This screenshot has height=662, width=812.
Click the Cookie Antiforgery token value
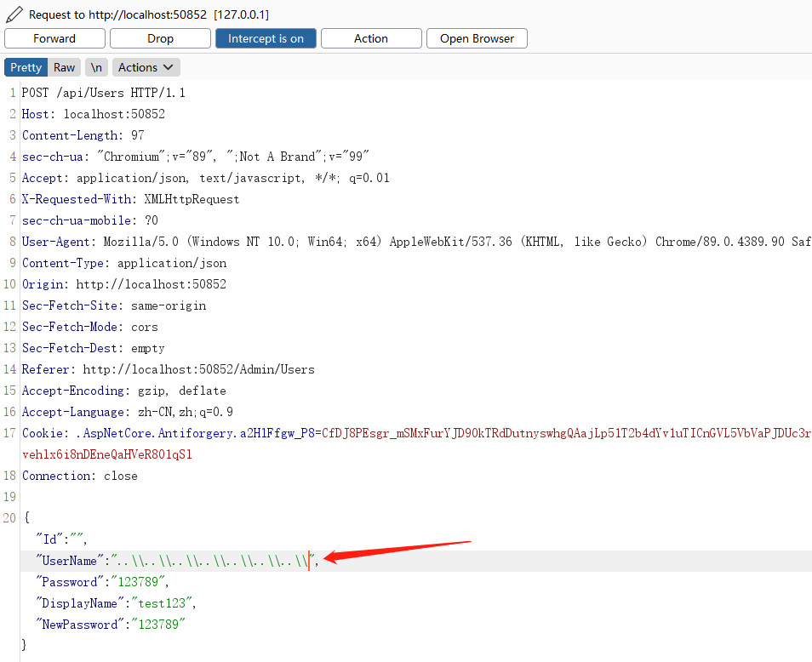567,433
